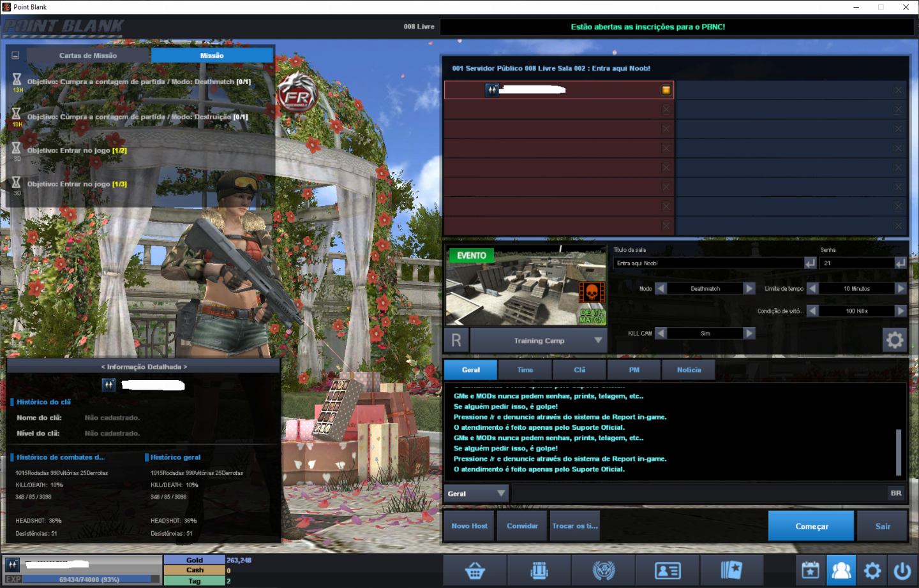Viewport: 919px width, 588px height.
Task: Select the Time chat tab
Action: (525, 370)
